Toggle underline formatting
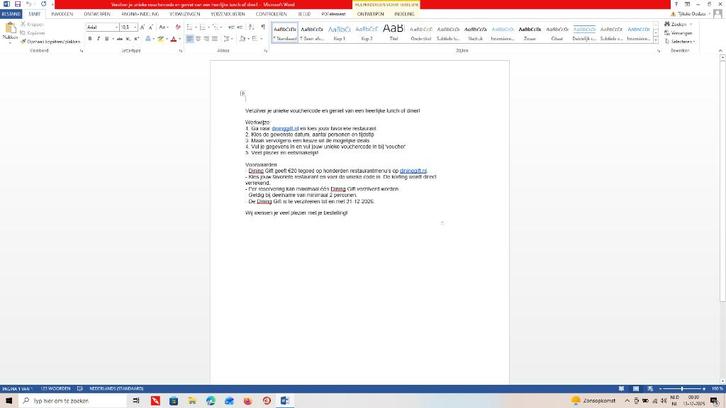Viewport: 726px width, 408px height. 107,39
